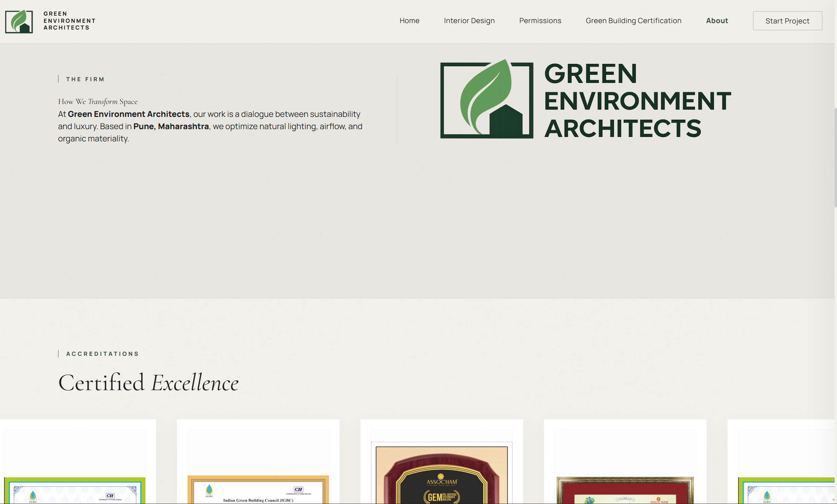Open the red framed ASSOCHAM certificate card
This screenshot has width=837, height=504.
click(x=625, y=462)
